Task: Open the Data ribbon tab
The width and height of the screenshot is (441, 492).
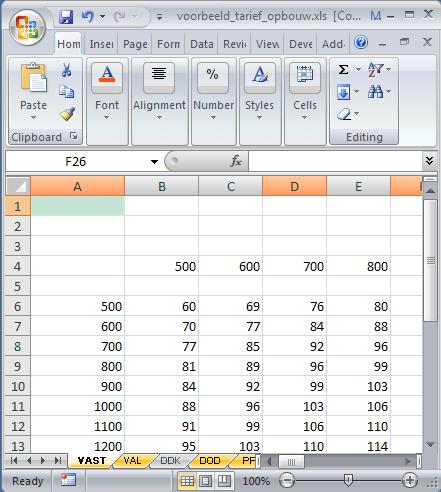Action: (202, 44)
